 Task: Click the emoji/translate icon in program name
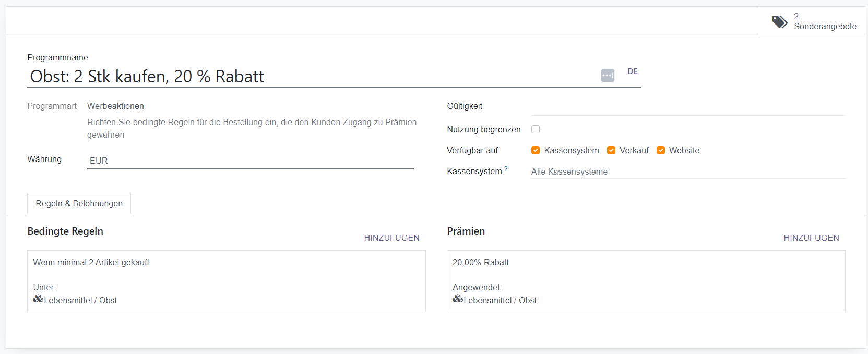608,76
